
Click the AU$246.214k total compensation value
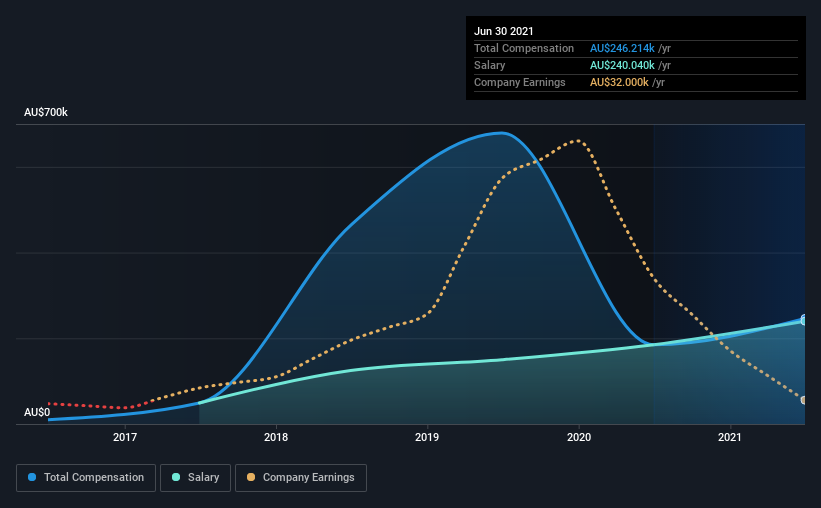pos(622,48)
